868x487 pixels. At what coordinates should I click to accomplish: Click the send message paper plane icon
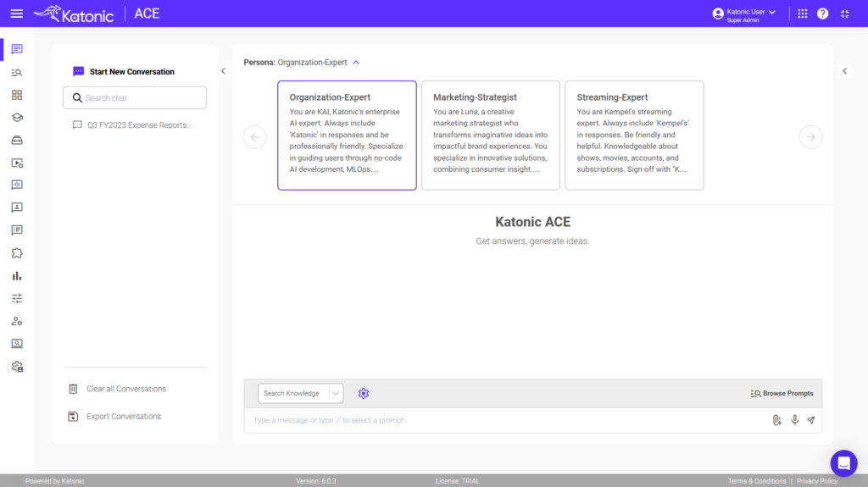(811, 420)
